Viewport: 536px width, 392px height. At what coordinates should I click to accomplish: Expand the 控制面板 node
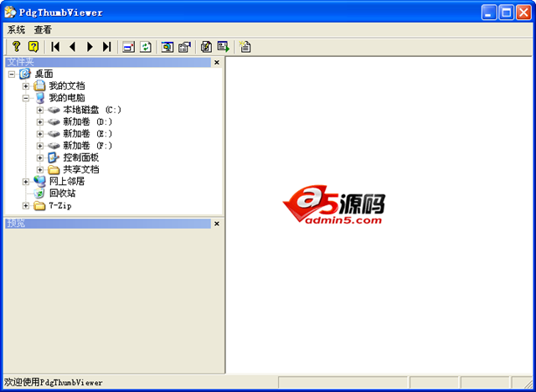point(39,157)
